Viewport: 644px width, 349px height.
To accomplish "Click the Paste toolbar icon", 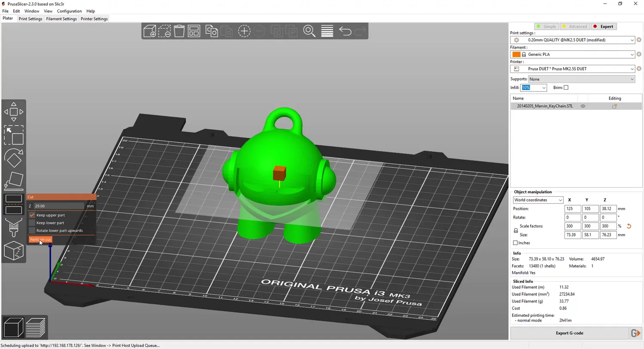I will coord(226,31).
